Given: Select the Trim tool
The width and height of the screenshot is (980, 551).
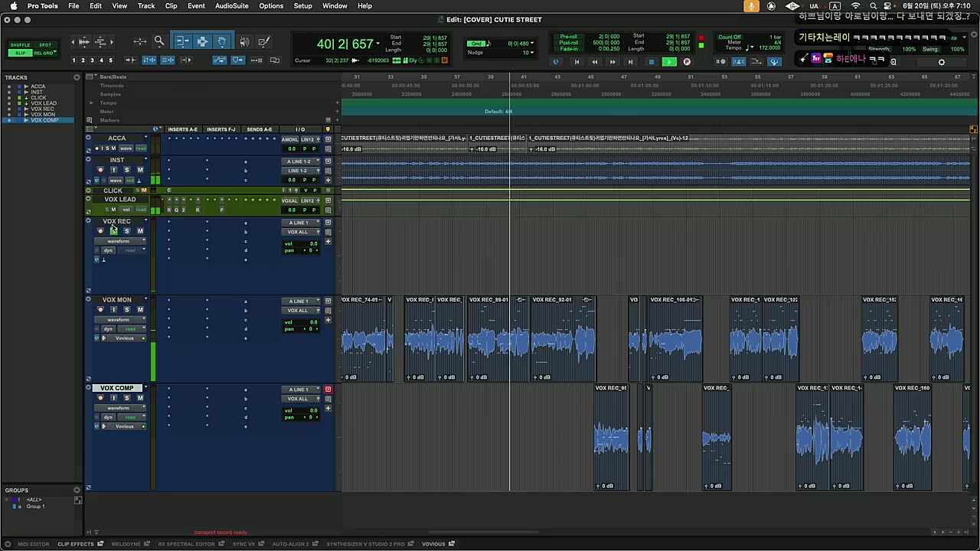Looking at the screenshot, I should pos(182,41).
